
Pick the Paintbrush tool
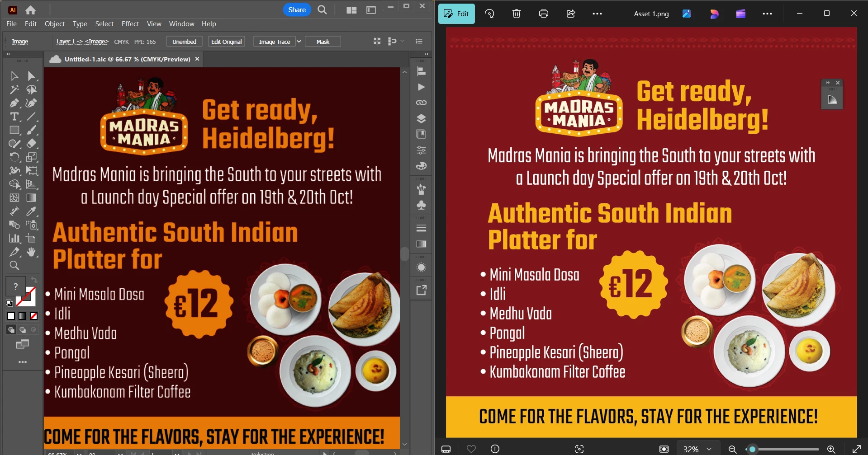coord(31,130)
